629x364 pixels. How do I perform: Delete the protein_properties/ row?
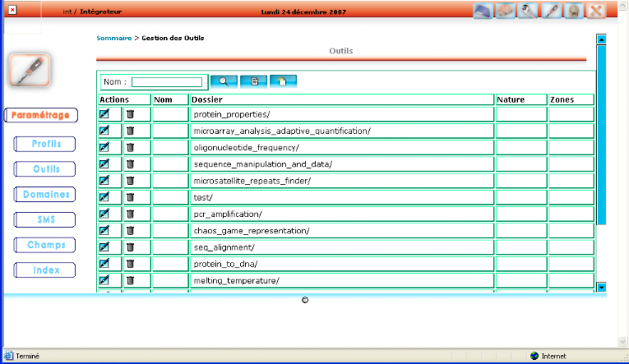pos(130,114)
